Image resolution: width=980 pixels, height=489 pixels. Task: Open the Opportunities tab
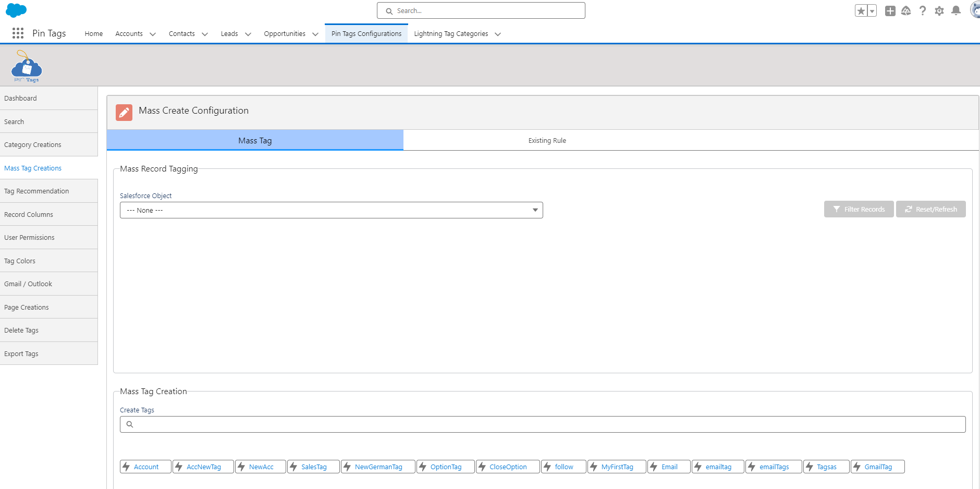285,33
